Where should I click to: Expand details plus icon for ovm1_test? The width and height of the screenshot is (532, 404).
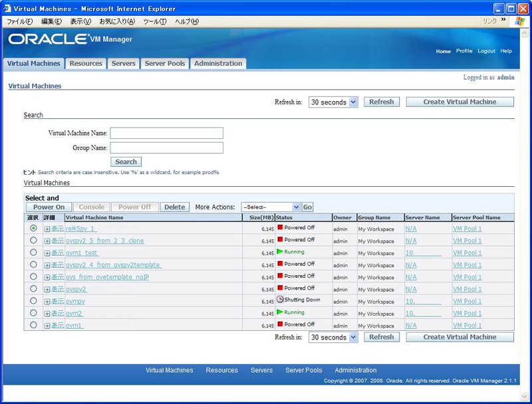(47, 254)
